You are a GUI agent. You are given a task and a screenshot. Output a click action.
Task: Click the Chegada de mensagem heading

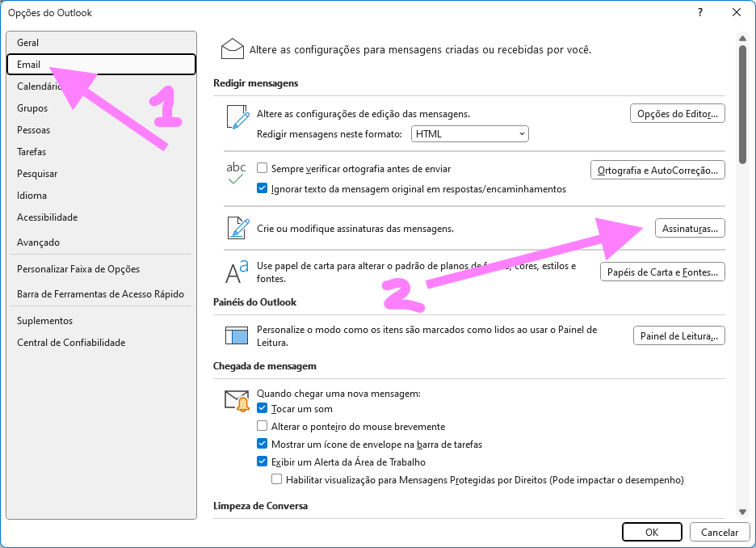click(x=265, y=365)
